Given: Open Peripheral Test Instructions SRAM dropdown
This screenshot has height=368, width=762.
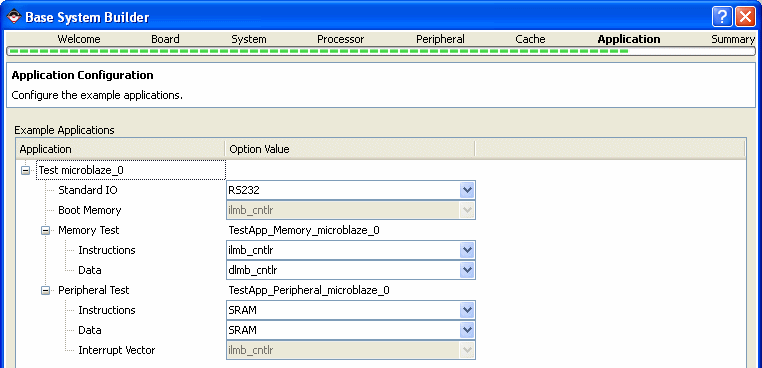Looking at the screenshot, I should coord(467,310).
